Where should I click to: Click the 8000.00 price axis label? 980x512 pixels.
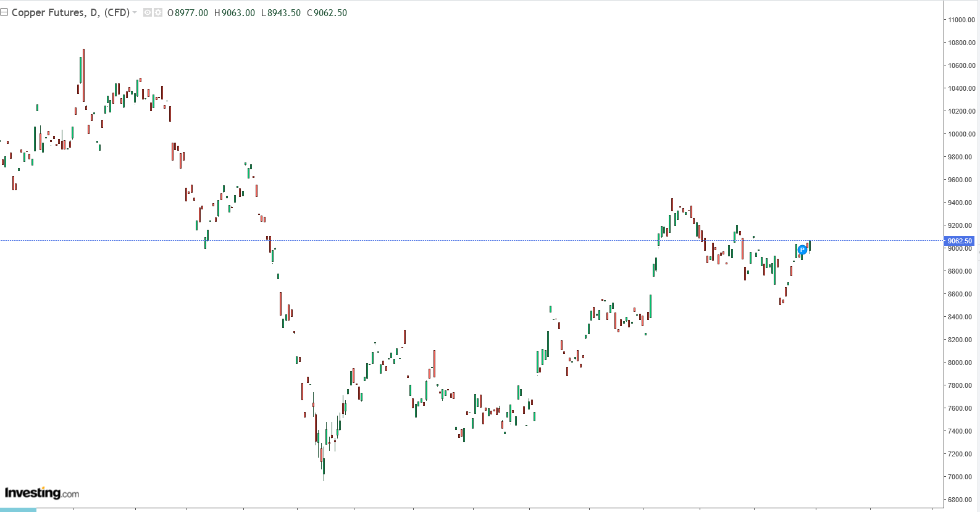click(961, 363)
